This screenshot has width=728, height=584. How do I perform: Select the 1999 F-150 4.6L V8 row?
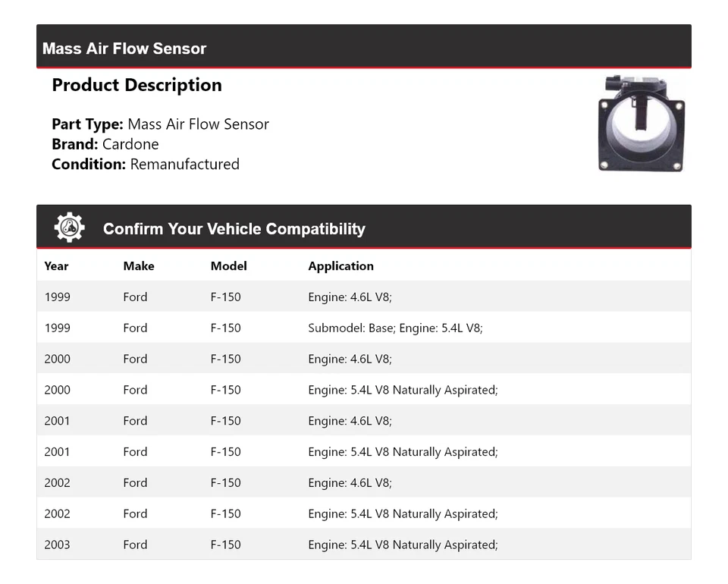point(363,297)
